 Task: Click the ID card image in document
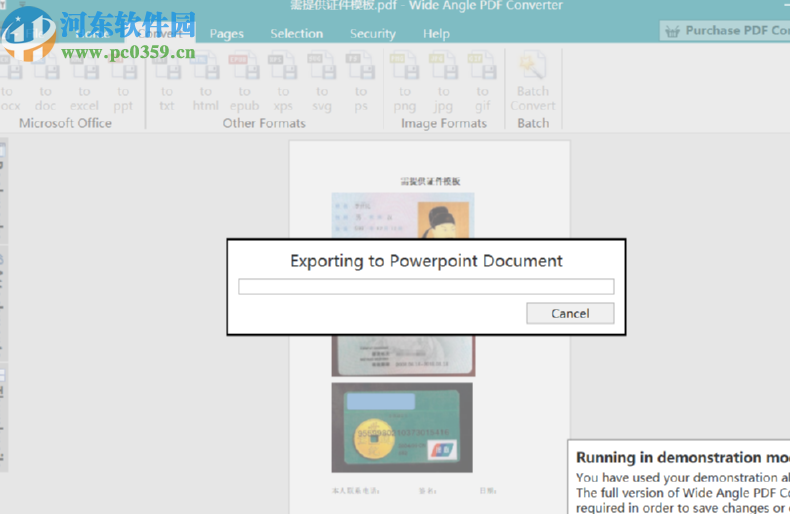(x=403, y=216)
